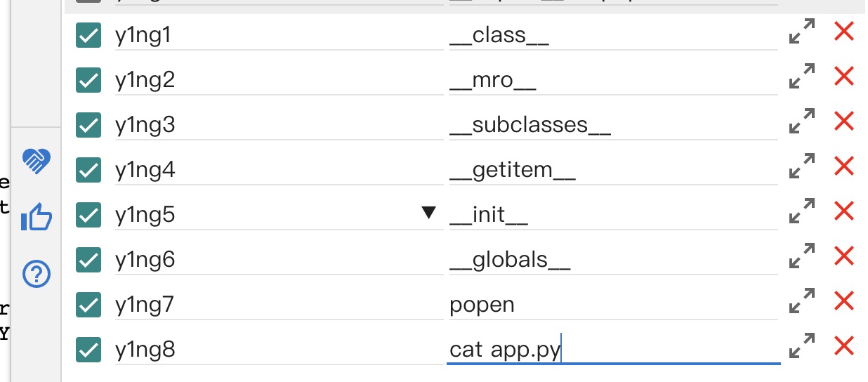Click the thumbs-up sidebar icon
This screenshot has width=868, height=382.
pos(37,217)
